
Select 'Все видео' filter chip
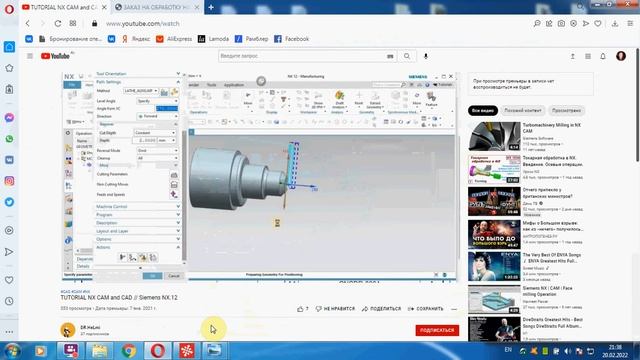point(483,111)
